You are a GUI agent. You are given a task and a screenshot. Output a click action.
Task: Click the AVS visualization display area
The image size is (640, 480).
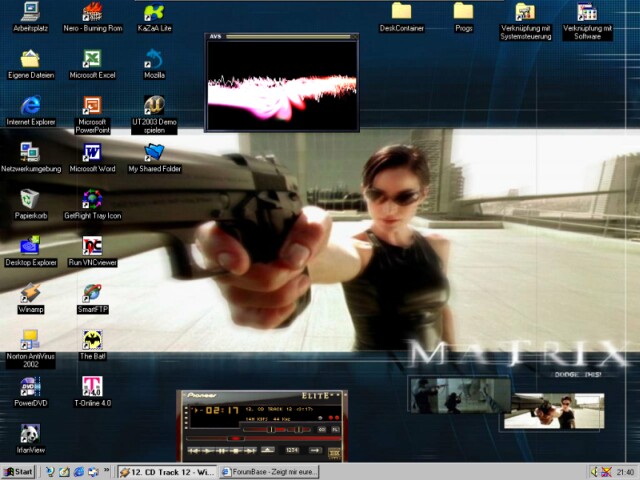pos(282,85)
